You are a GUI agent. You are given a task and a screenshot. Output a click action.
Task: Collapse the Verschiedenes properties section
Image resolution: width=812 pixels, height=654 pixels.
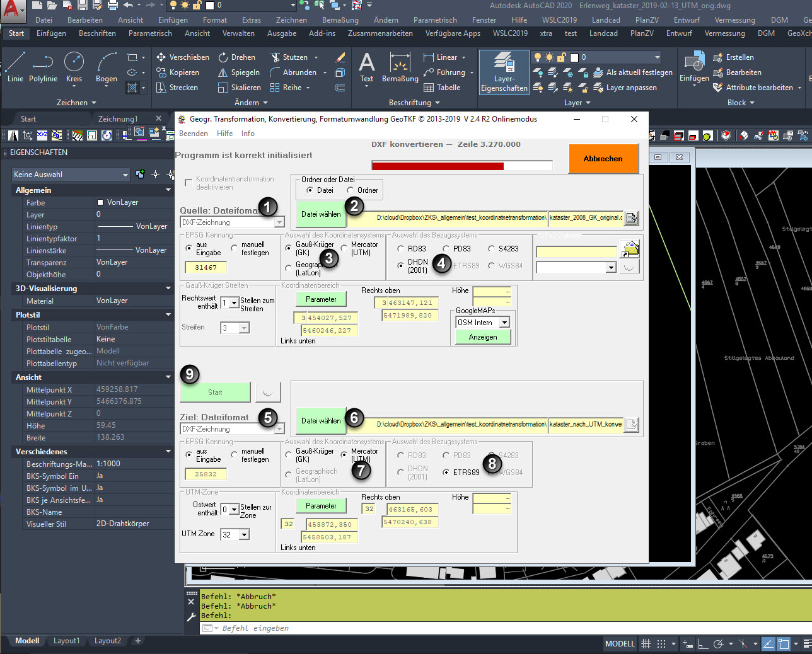[168, 452]
